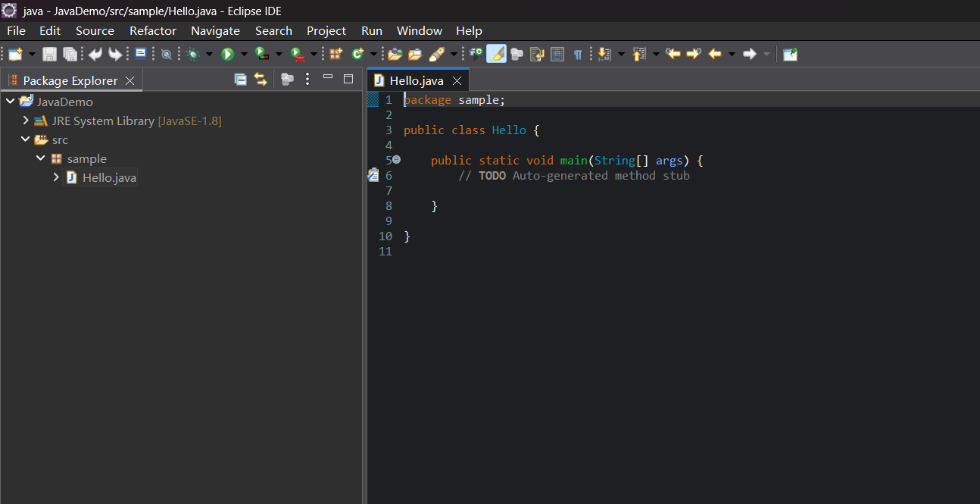The image size is (980, 504).
Task: Open a Terminal using the blue monitor icon
Action: pyautogui.click(x=141, y=53)
